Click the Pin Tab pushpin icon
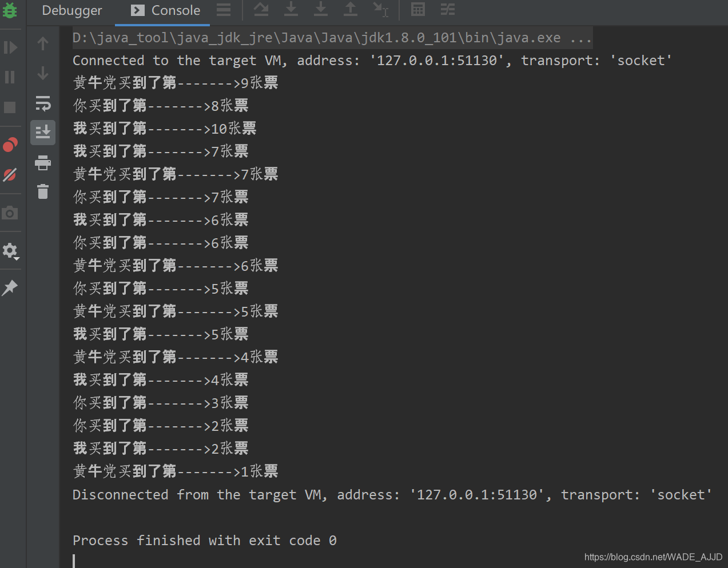This screenshot has height=568, width=728. (x=10, y=287)
